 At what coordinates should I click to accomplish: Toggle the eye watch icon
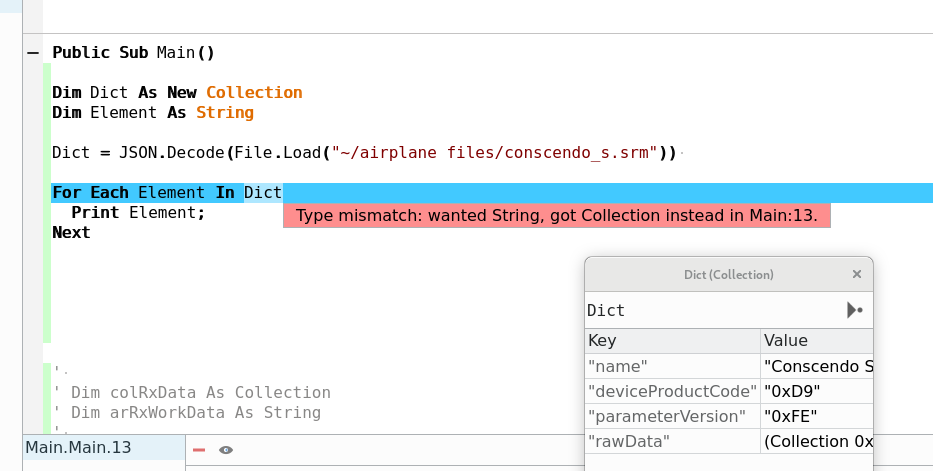[x=226, y=450]
